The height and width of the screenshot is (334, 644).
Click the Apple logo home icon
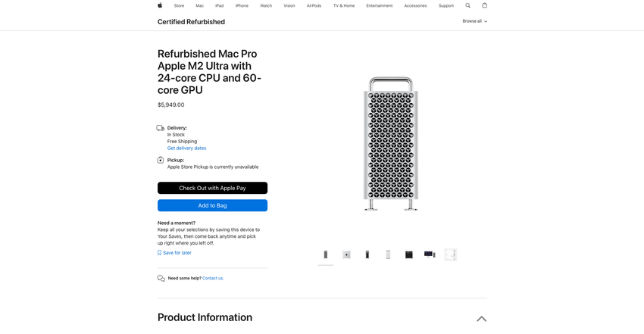click(160, 5)
